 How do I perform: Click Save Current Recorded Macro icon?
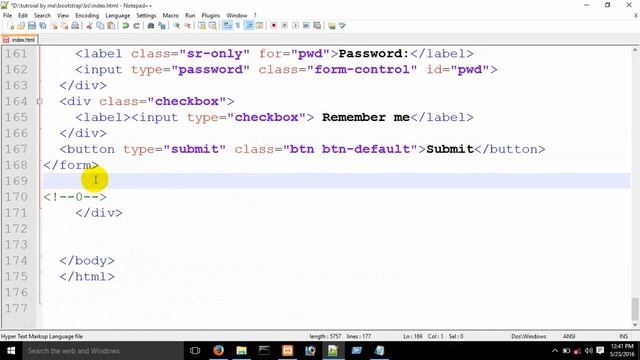coord(317,26)
